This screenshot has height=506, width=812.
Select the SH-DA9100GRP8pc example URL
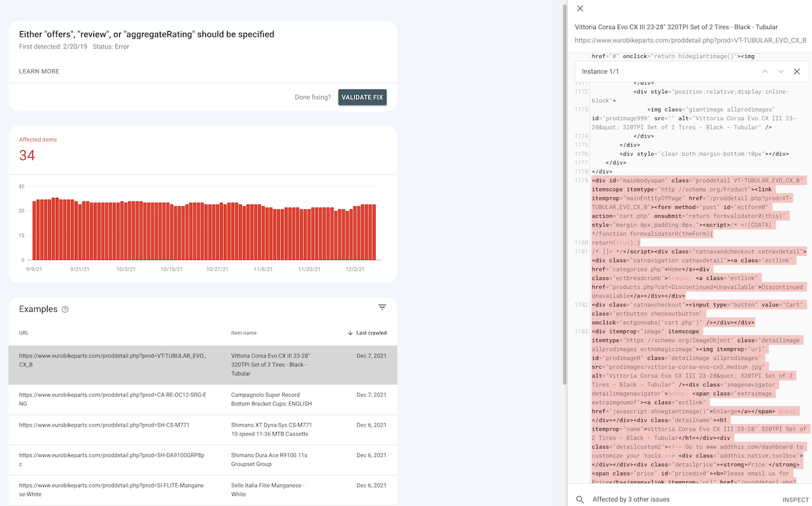click(113, 460)
